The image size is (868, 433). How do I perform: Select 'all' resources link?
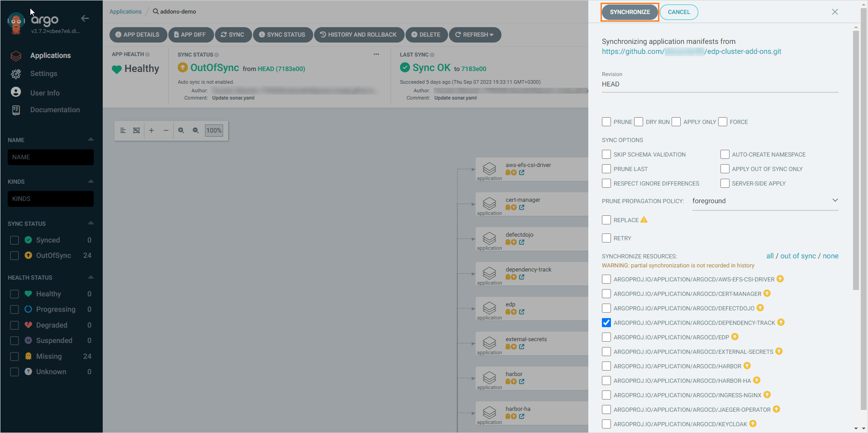tap(770, 256)
